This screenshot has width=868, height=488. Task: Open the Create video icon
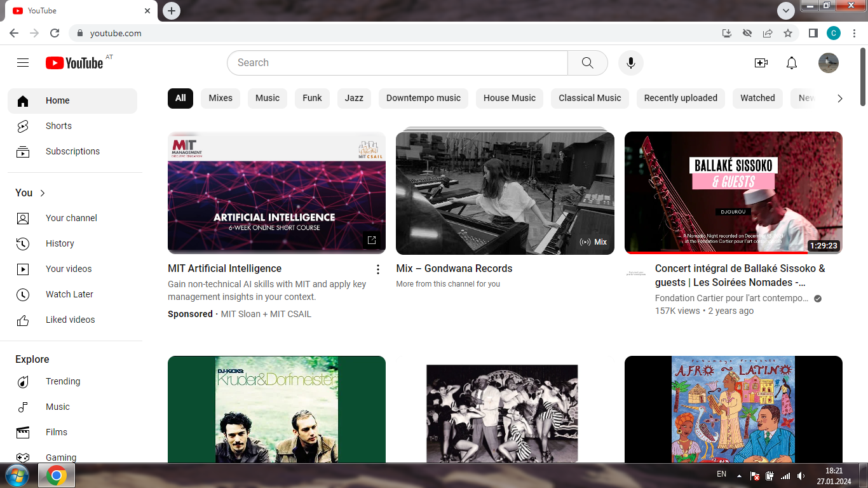click(761, 63)
